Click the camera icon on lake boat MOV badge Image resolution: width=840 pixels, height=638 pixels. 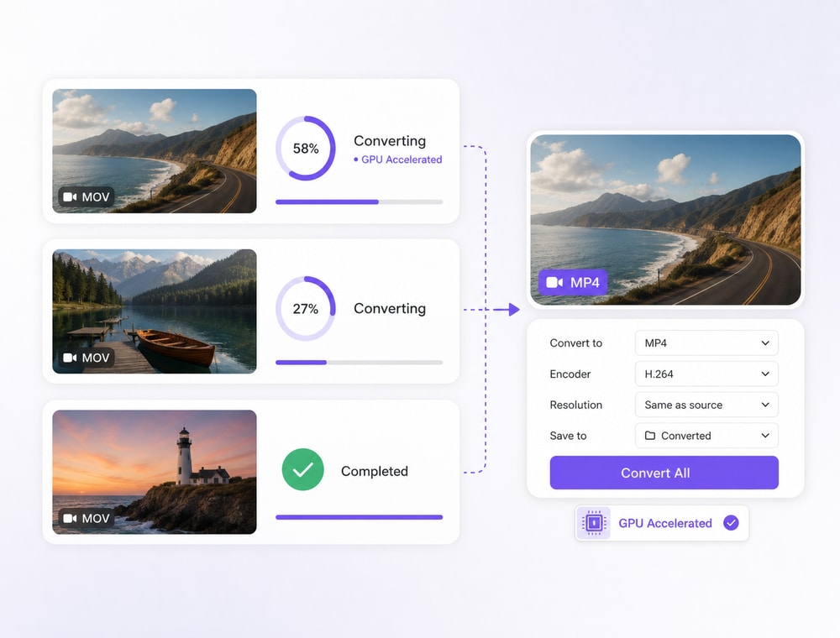[71, 358]
